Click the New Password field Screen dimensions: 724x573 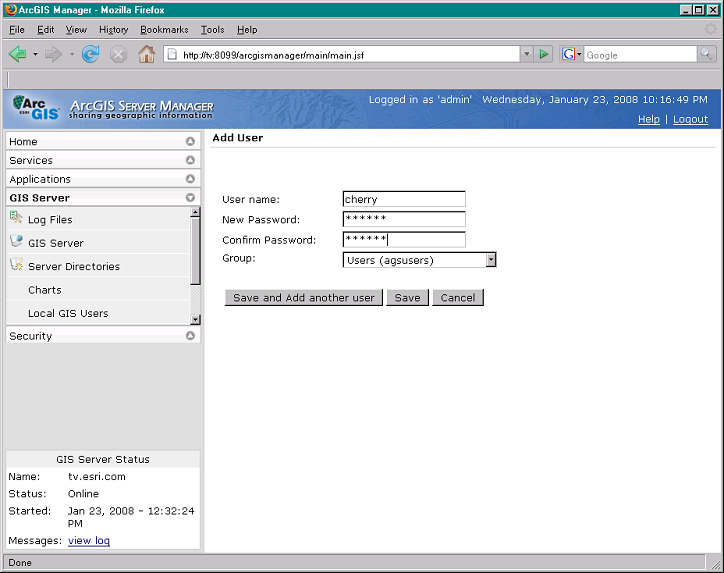[x=404, y=219]
